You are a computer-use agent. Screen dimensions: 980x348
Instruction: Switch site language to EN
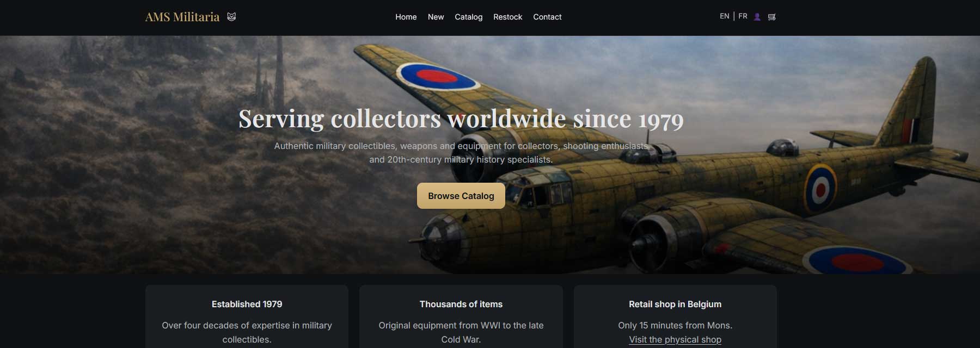click(x=724, y=16)
